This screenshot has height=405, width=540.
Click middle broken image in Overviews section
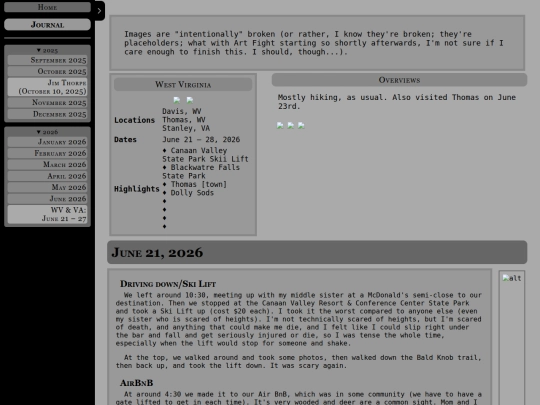point(291,125)
